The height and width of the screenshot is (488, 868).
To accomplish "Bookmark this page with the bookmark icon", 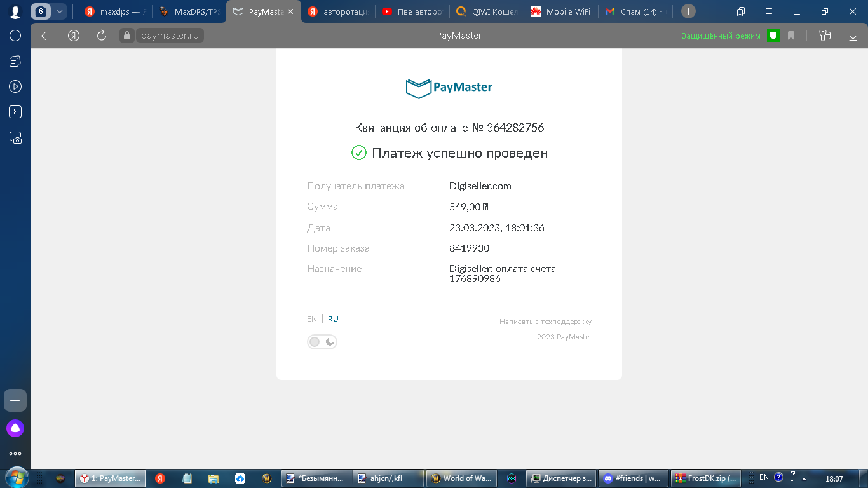I will (791, 36).
